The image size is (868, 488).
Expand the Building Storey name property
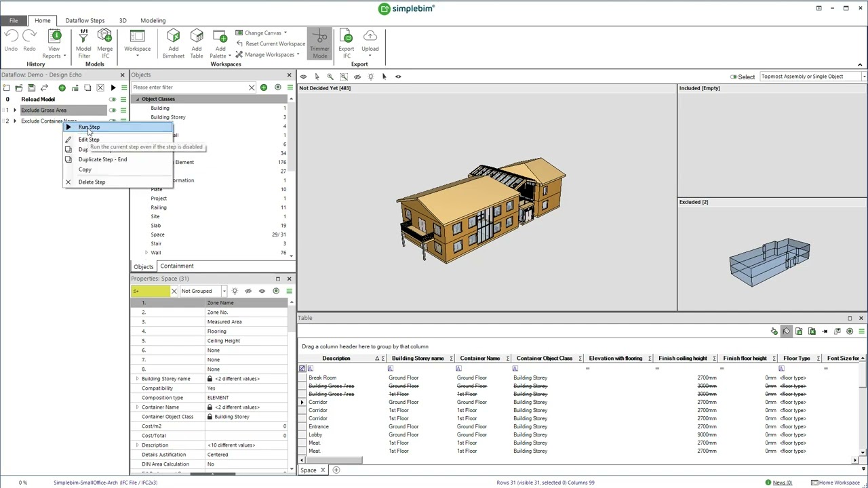point(138,379)
